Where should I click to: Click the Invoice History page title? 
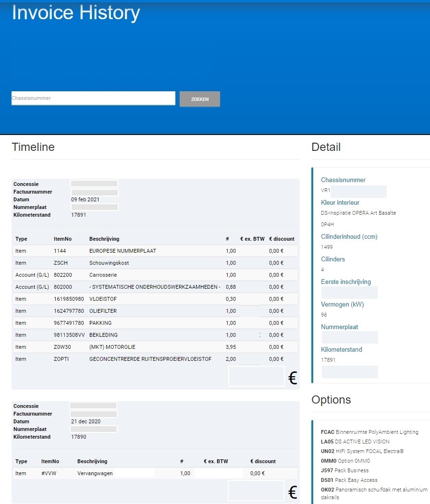(76, 13)
